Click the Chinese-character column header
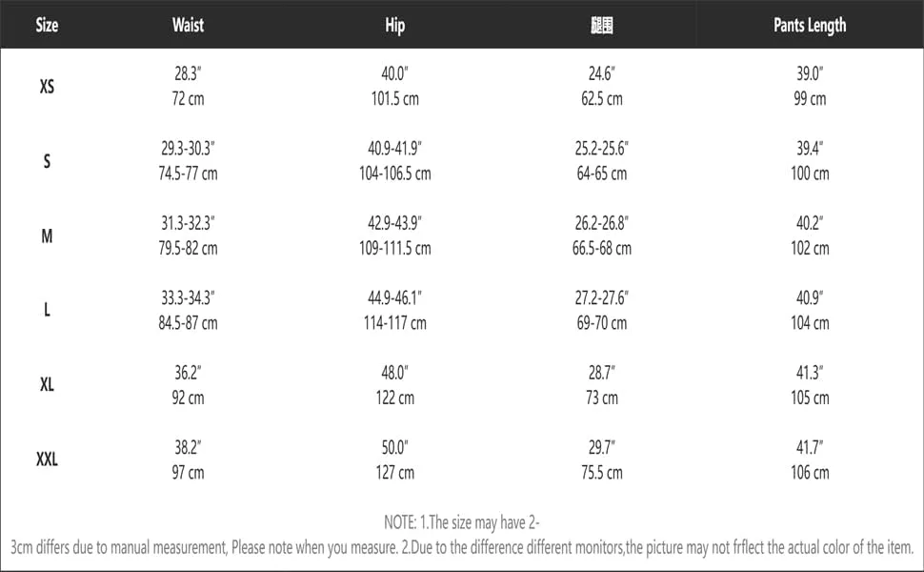This screenshot has width=924, height=572. pos(602,26)
